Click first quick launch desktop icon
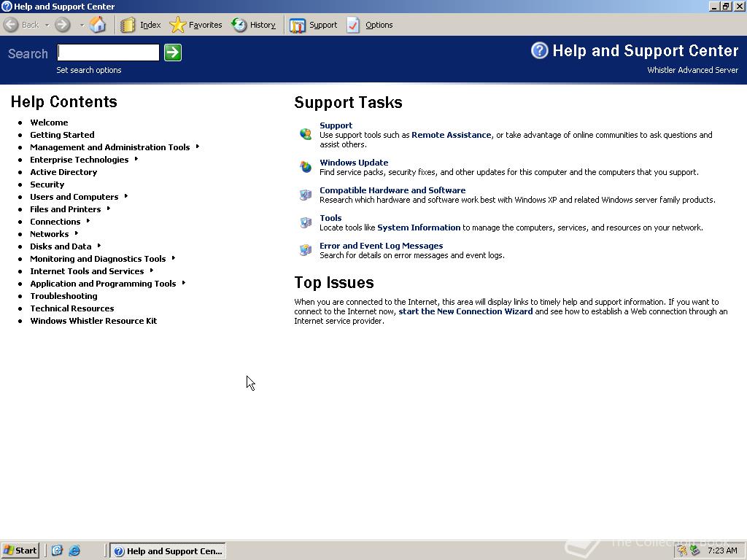The image size is (747, 560). pos(57,551)
